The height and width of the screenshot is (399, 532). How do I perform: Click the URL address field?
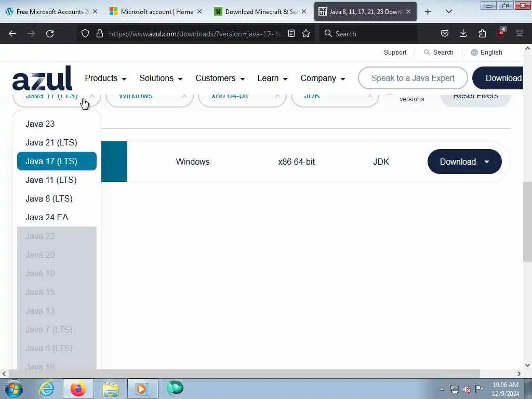[195, 34]
